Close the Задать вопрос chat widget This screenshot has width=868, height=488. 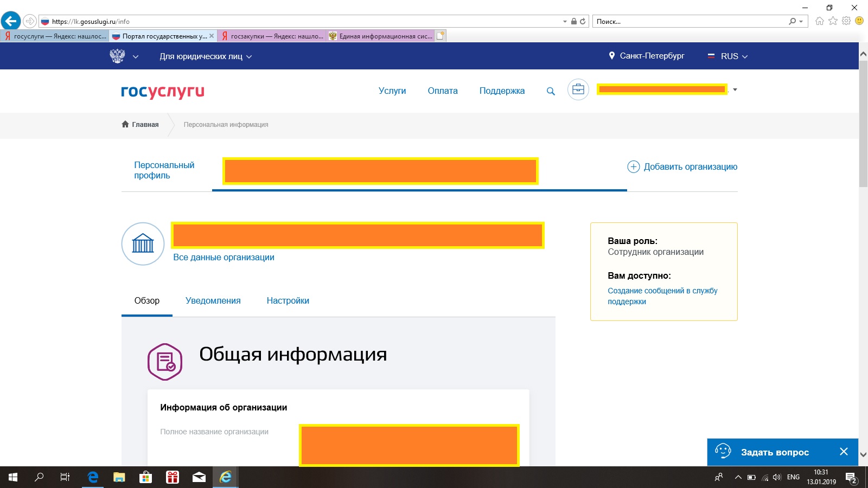[x=844, y=452]
